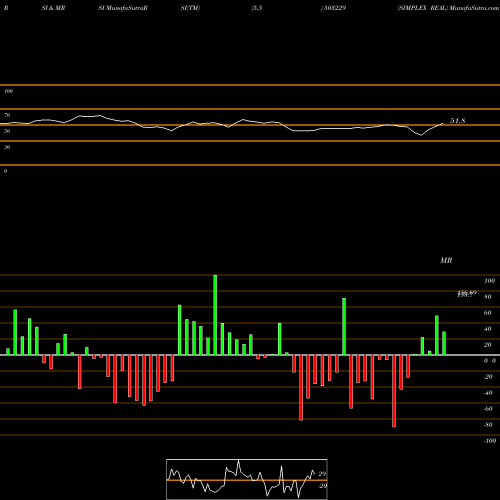This screenshot has width=500, height=500.
Task: Click the MR axis label -60
Action: [488, 409]
